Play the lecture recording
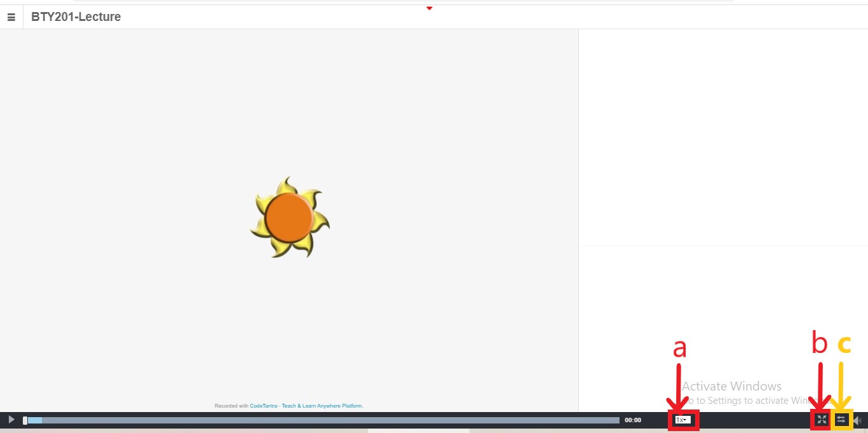Viewport: 868px width, 433px height. point(11,420)
